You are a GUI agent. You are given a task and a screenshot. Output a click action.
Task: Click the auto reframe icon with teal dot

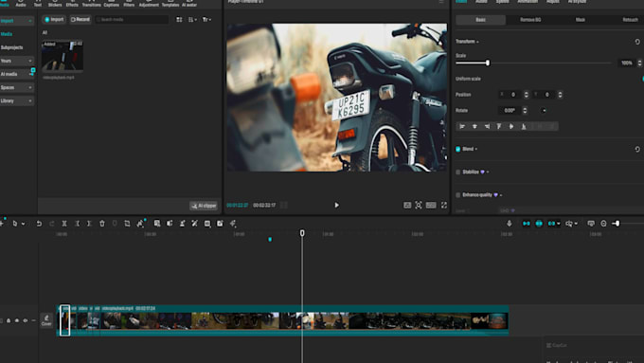[x=140, y=224]
